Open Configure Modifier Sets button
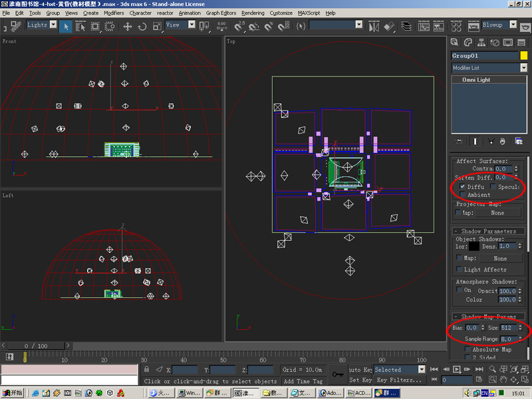The image size is (532, 399). point(519,141)
